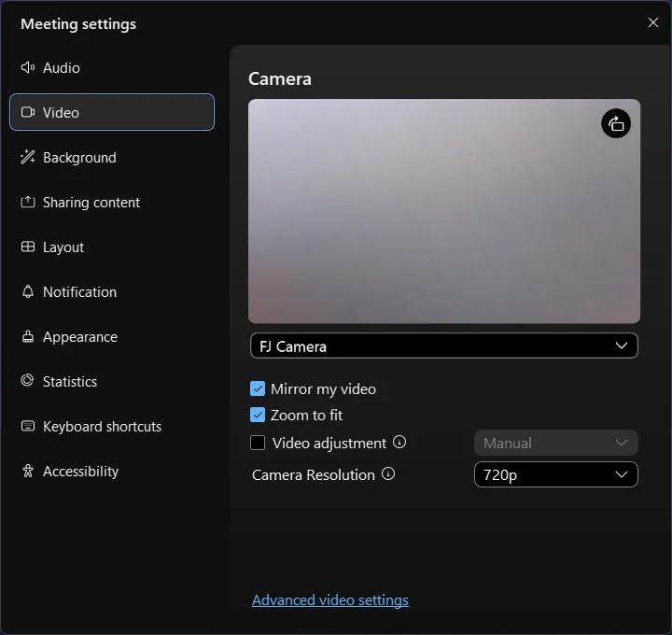
Task: Uncheck the Mirror my video checkbox
Action: pos(259,389)
